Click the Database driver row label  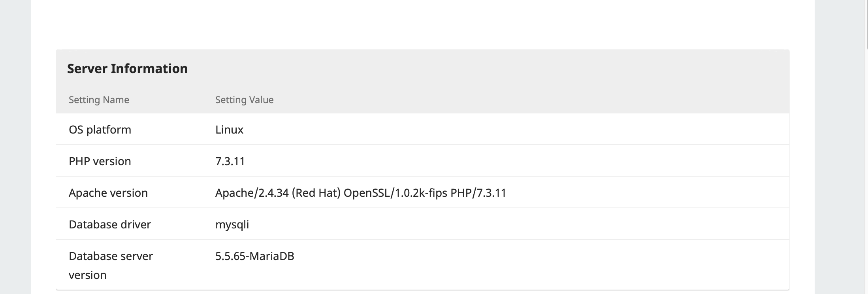pyautogui.click(x=110, y=224)
